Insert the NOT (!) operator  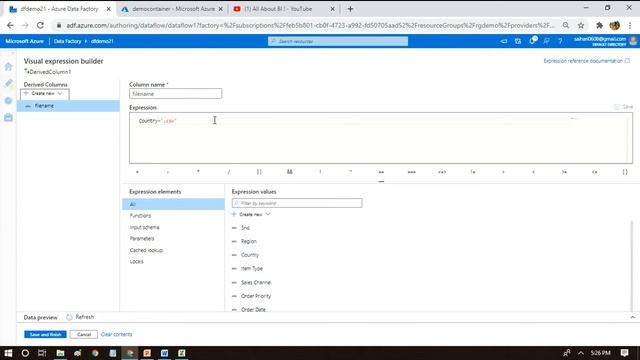click(x=320, y=172)
